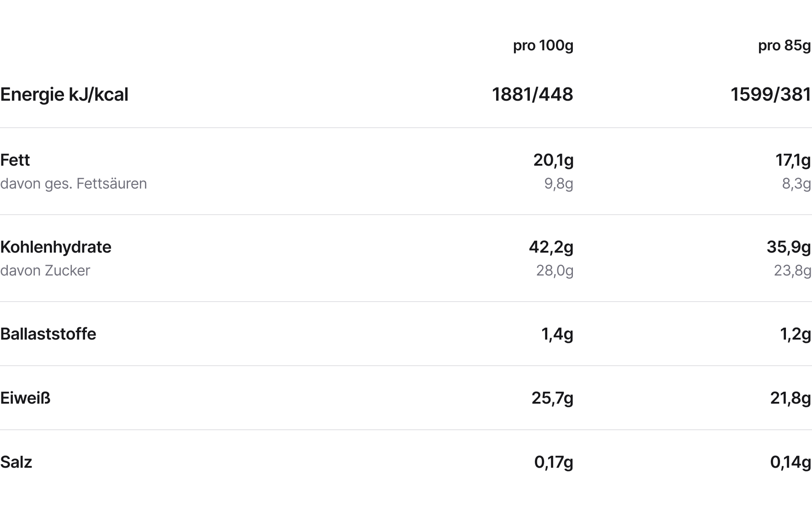Select the "Fett" row label
812x508 pixels.
click(15, 160)
